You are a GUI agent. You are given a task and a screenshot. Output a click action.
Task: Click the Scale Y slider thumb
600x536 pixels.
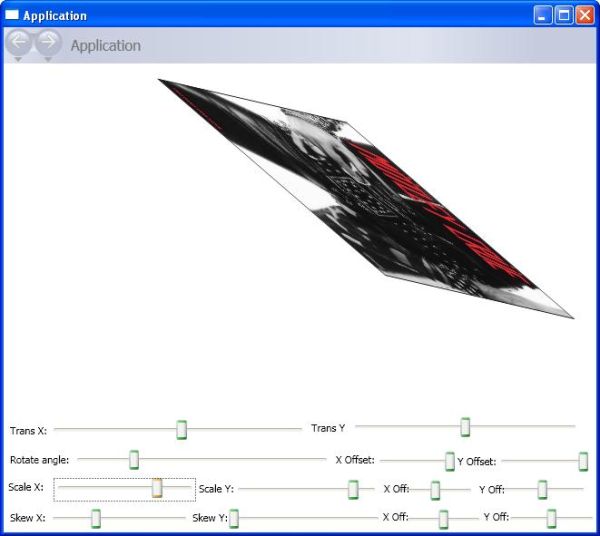click(x=353, y=489)
